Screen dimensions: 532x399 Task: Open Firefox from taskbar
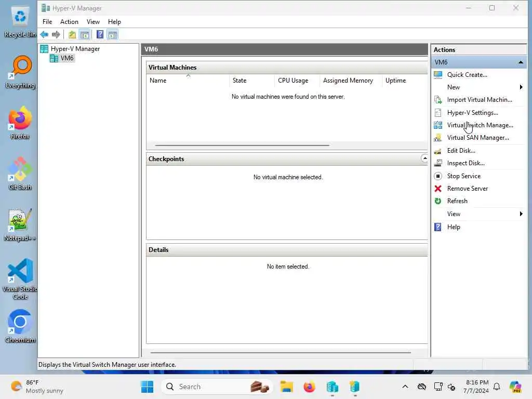click(309, 387)
